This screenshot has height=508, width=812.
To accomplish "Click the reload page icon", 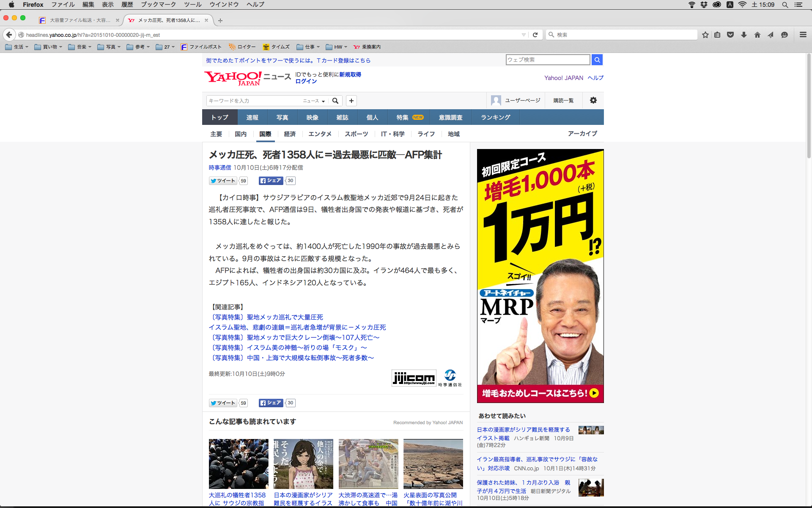I will click(x=535, y=35).
